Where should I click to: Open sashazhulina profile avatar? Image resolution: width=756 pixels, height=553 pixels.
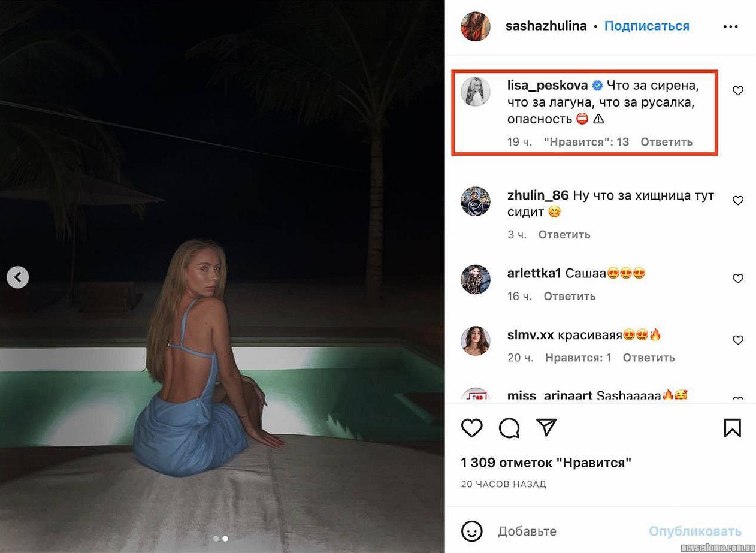tap(476, 26)
